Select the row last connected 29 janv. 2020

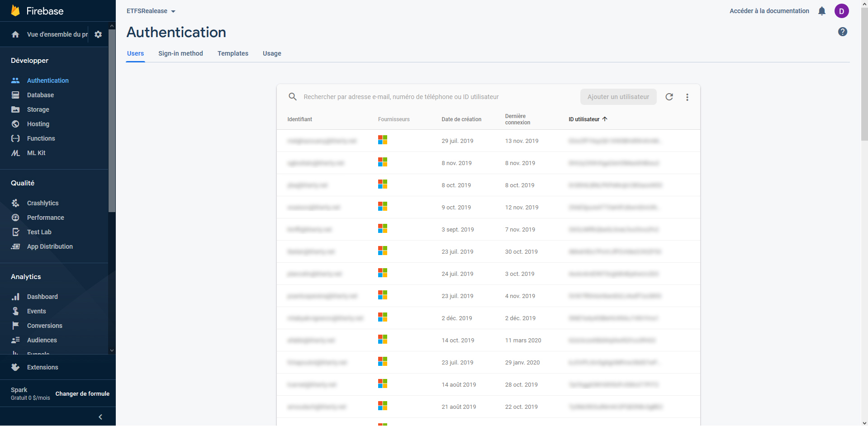[x=488, y=362]
